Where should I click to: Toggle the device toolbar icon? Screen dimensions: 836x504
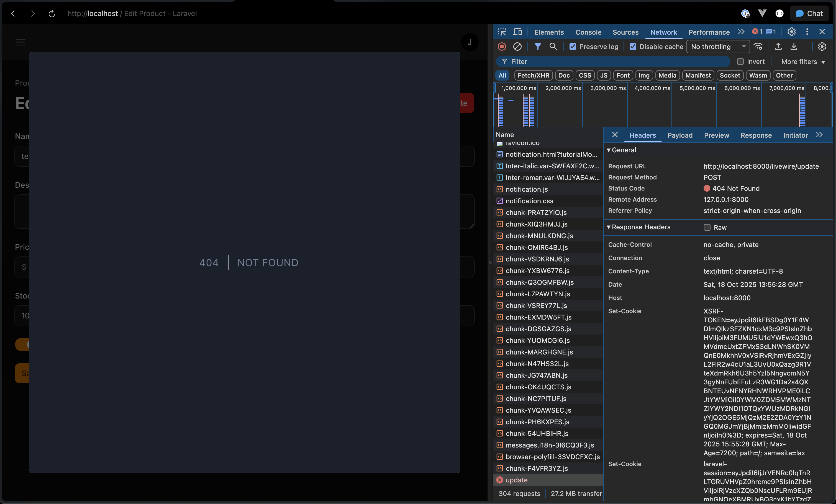tap(517, 32)
